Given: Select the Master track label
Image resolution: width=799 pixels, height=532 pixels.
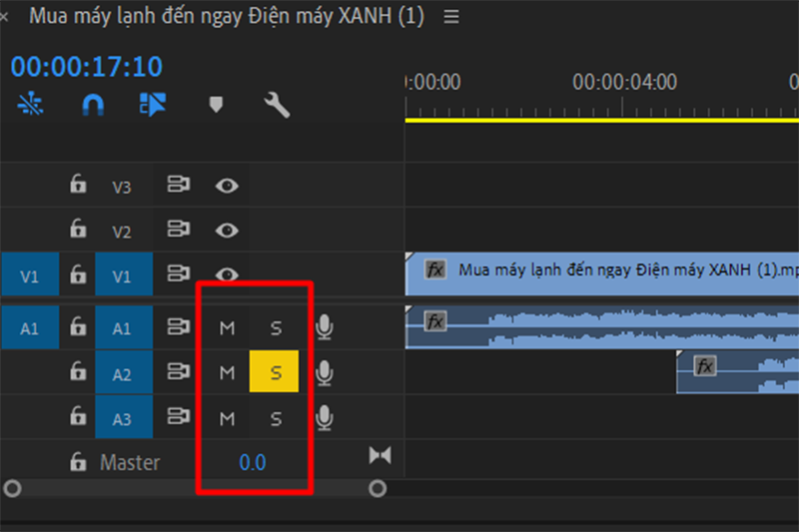Looking at the screenshot, I should (130, 462).
